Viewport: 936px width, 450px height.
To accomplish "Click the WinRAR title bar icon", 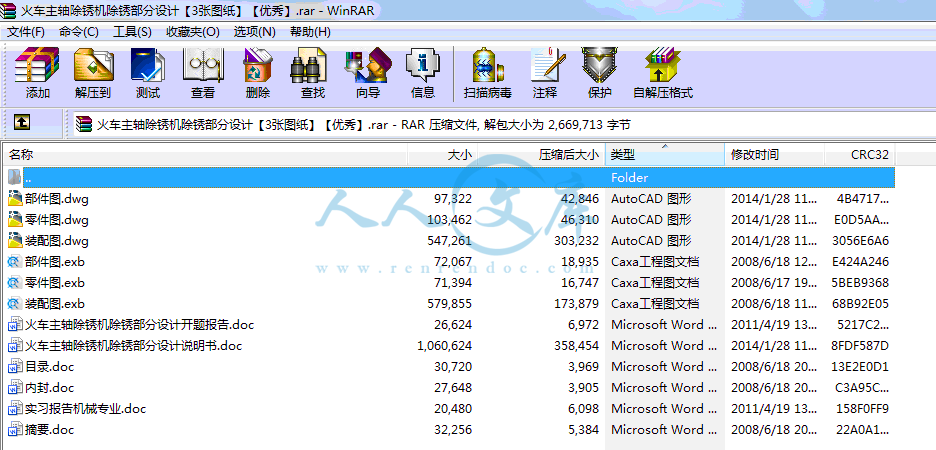I will point(9,10).
